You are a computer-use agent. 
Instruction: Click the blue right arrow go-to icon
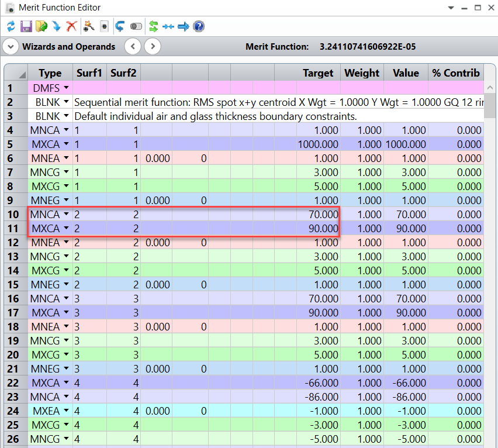coord(184,26)
